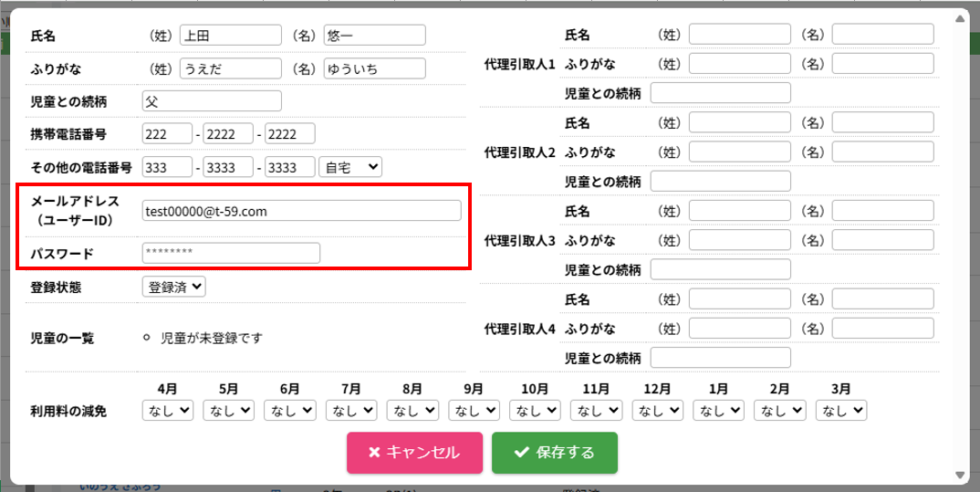Click the email address field

pyautogui.click(x=301, y=211)
